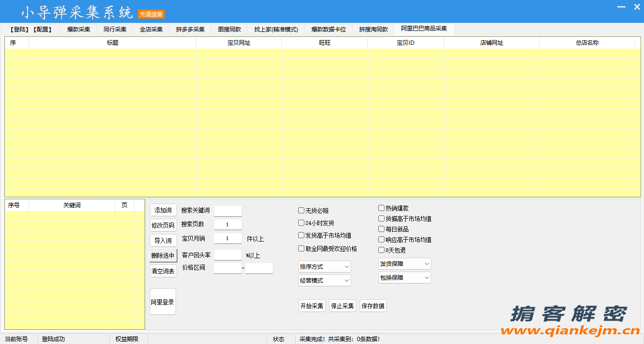The image size is (644, 344).
Task: Switch to the 爆款数据卡位 tab
Action: click(x=329, y=30)
